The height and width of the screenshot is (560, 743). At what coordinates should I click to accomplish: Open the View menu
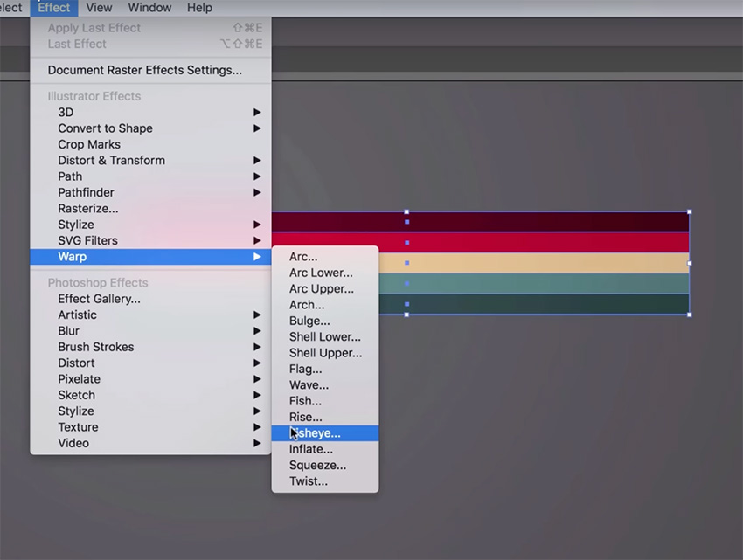(99, 8)
